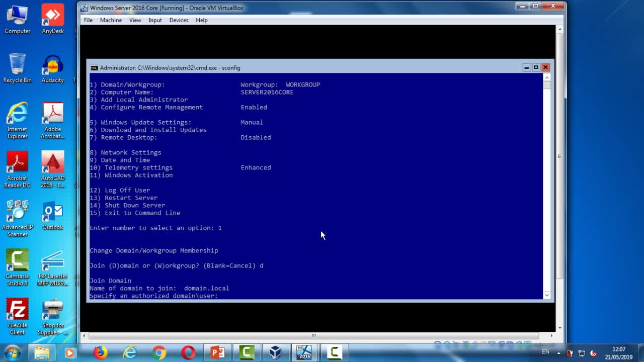Launch the Outlook desktop shortcut
Image resolution: width=644 pixels, height=362 pixels.
click(x=53, y=216)
